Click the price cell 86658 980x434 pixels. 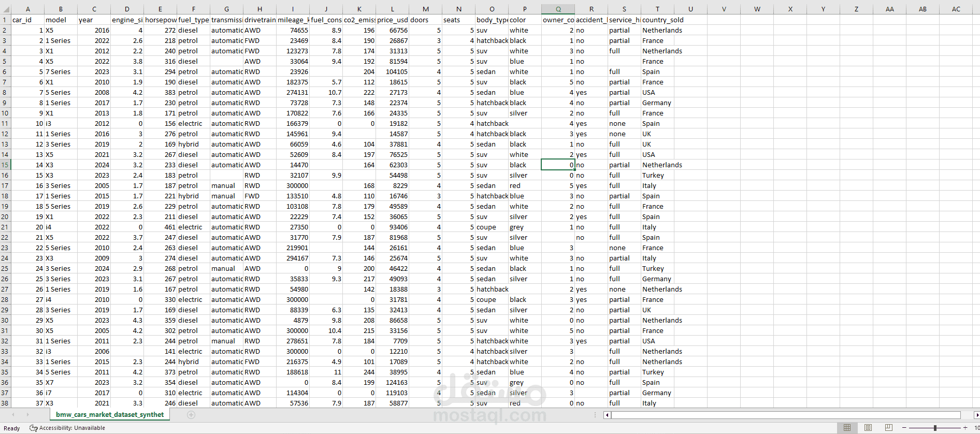[392, 320]
